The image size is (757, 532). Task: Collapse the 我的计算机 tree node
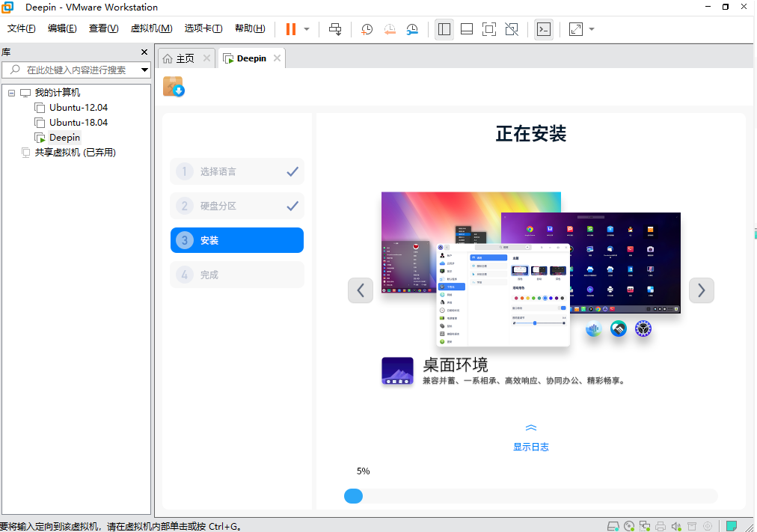(x=11, y=93)
